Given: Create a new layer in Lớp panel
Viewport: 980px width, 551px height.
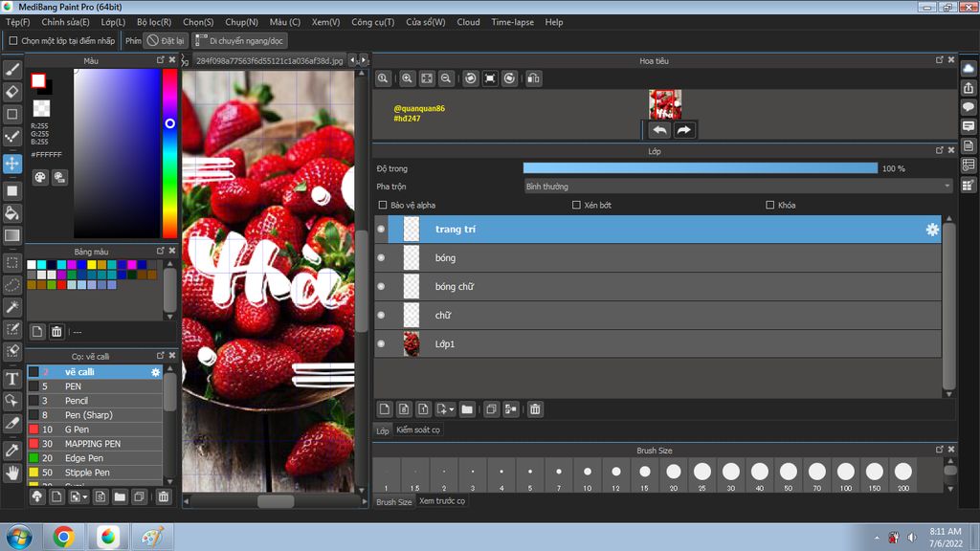Looking at the screenshot, I should pos(385,409).
